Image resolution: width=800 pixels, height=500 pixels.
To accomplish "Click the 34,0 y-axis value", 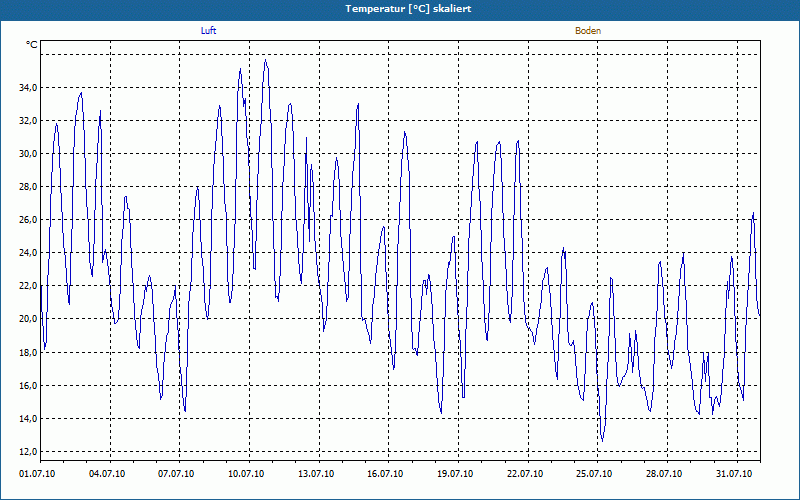I will (x=28, y=88).
